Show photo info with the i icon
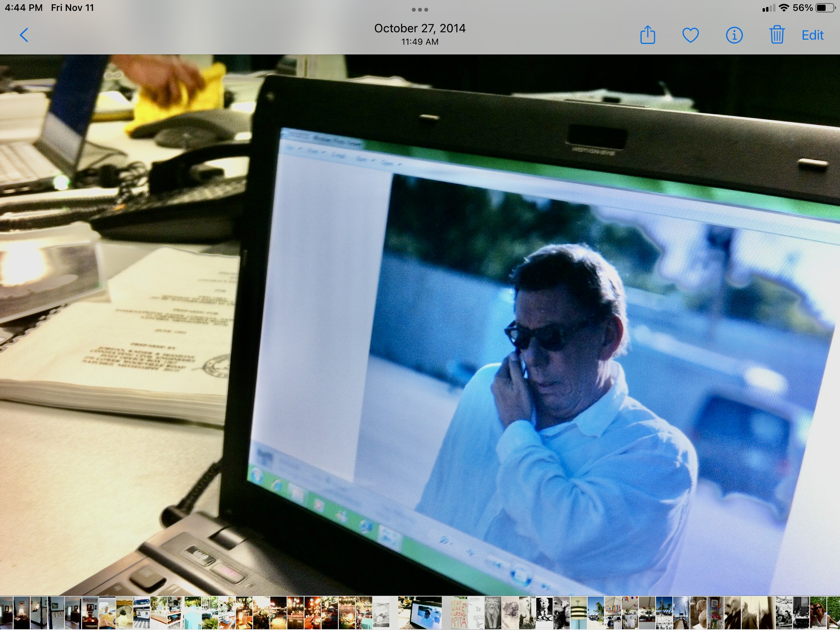This screenshot has width=840, height=630. click(x=734, y=35)
